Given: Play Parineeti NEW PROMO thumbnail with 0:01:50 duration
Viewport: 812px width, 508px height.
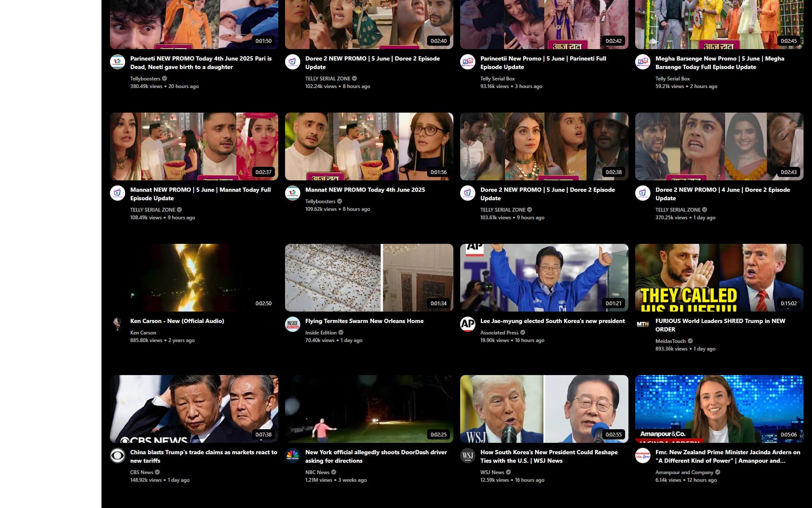Looking at the screenshot, I should pyautogui.click(x=194, y=25).
